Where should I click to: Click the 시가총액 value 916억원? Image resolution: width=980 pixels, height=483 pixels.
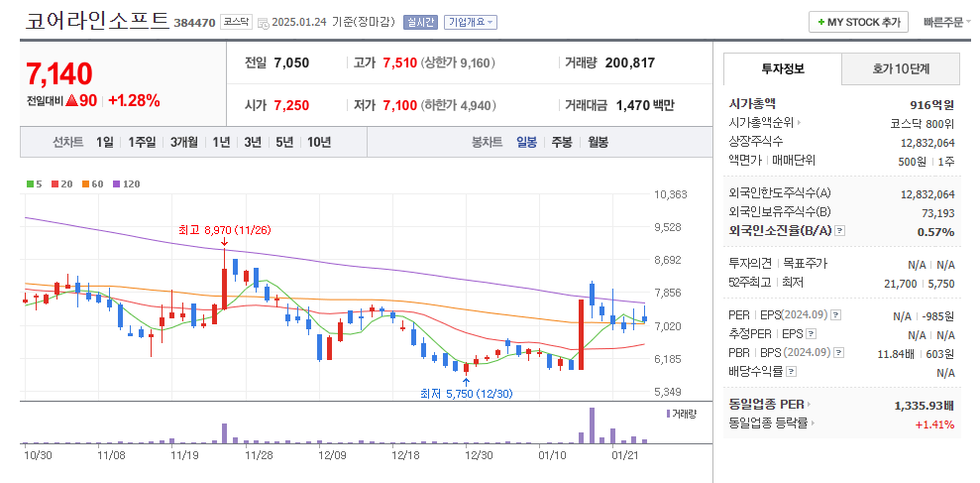coord(931,104)
